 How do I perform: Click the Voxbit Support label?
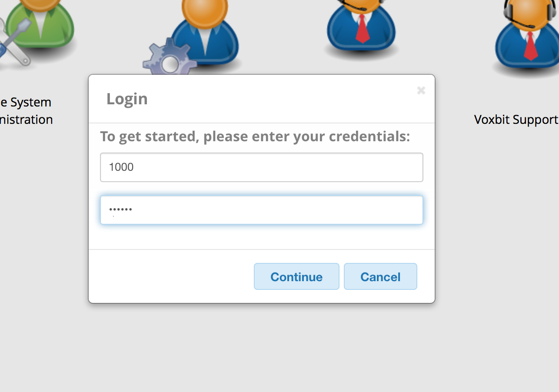pyautogui.click(x=516, y=120)
